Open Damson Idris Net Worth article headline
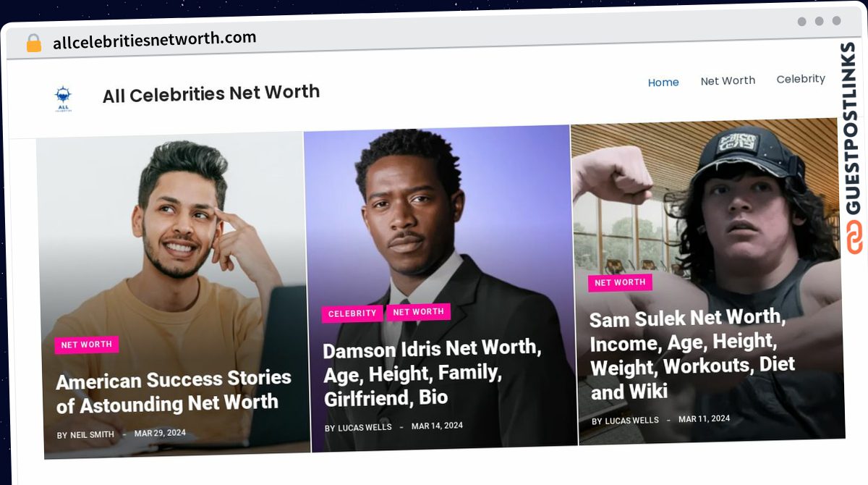Screen dimensions: 868x485 (x=432, y=373)
